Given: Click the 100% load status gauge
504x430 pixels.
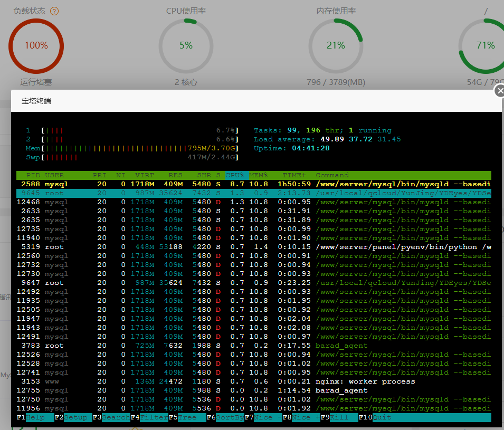Looking at the screenshot, I should [x=36, y=45].
